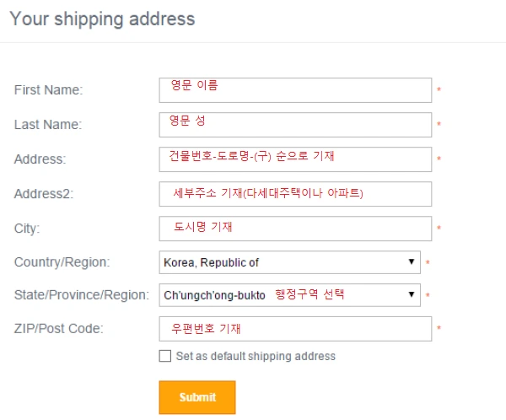Click the 'Address:' label text
The height and width of the screenshot is (420, 506).
pyautogui.click(x=40, y=159)
